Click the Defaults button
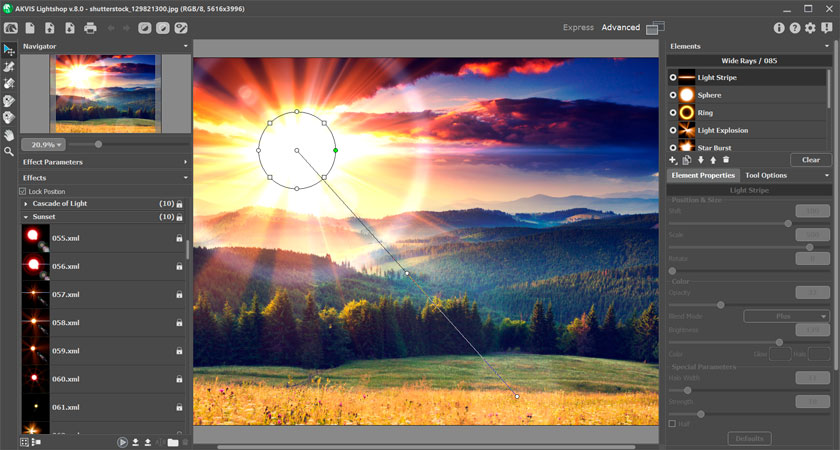 tap(749, 439)
